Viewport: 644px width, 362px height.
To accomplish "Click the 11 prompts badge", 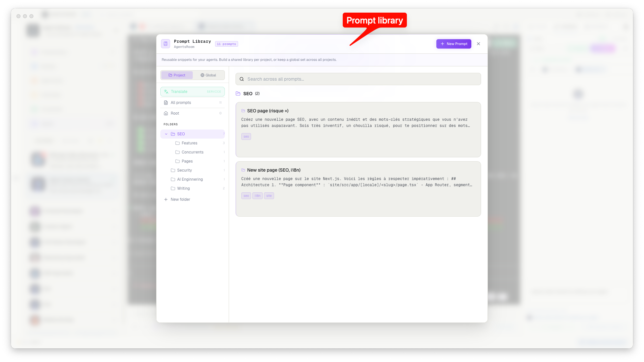I will click(x=226, y=44).
